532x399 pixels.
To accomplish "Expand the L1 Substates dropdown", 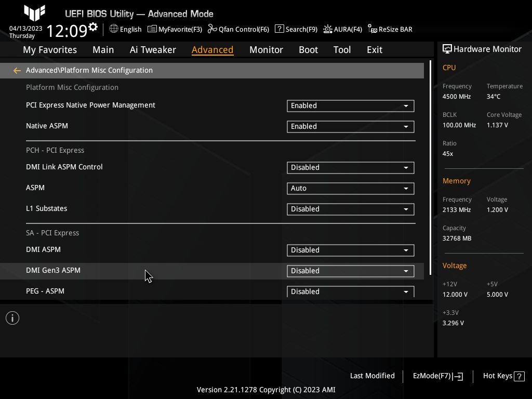I will coord(351,209).
